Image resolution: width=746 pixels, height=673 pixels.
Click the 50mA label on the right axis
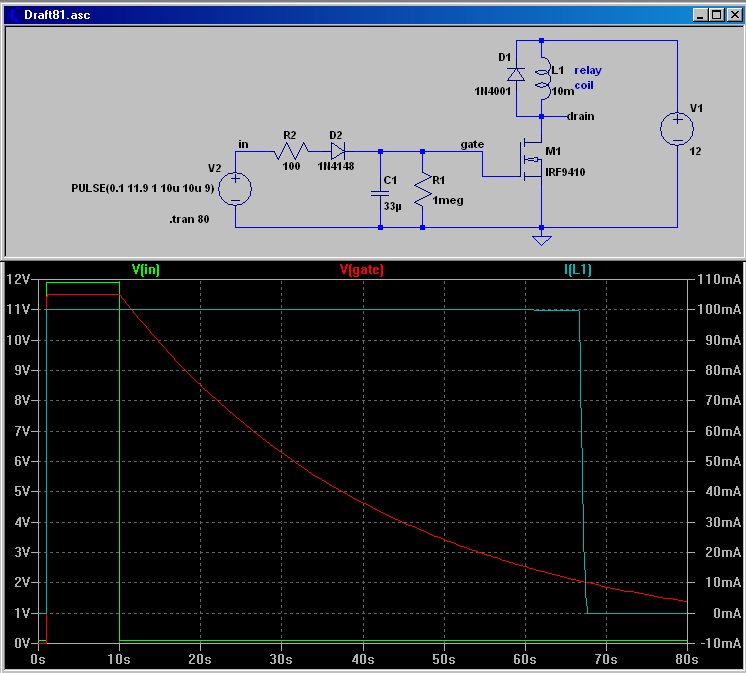(x=723, y=461)
